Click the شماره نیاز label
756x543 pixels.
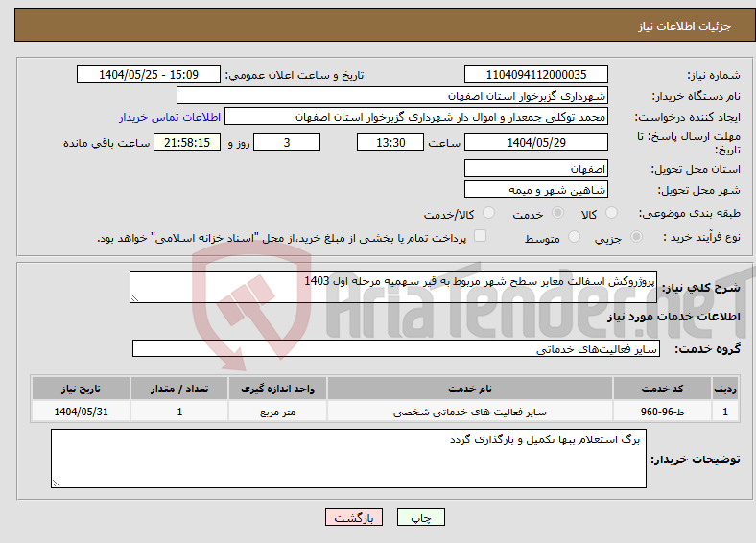714,75
